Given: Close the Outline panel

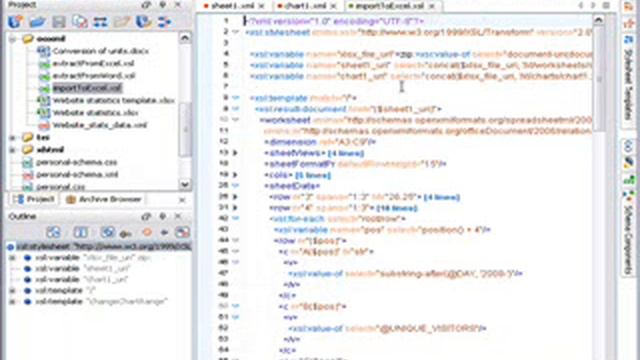Looking at the screenshot, I should (x=178, y=216).
